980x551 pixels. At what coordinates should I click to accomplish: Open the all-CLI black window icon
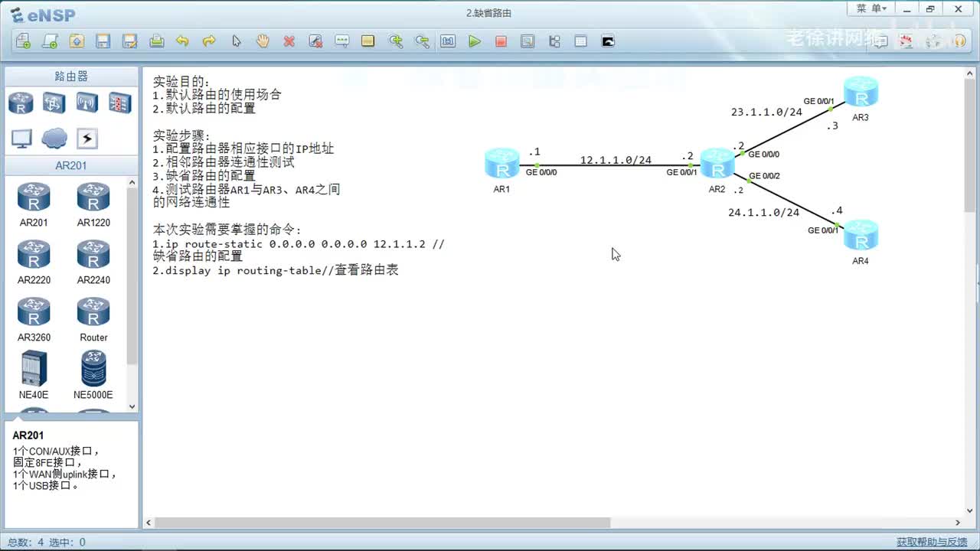(x=608, y=41)
